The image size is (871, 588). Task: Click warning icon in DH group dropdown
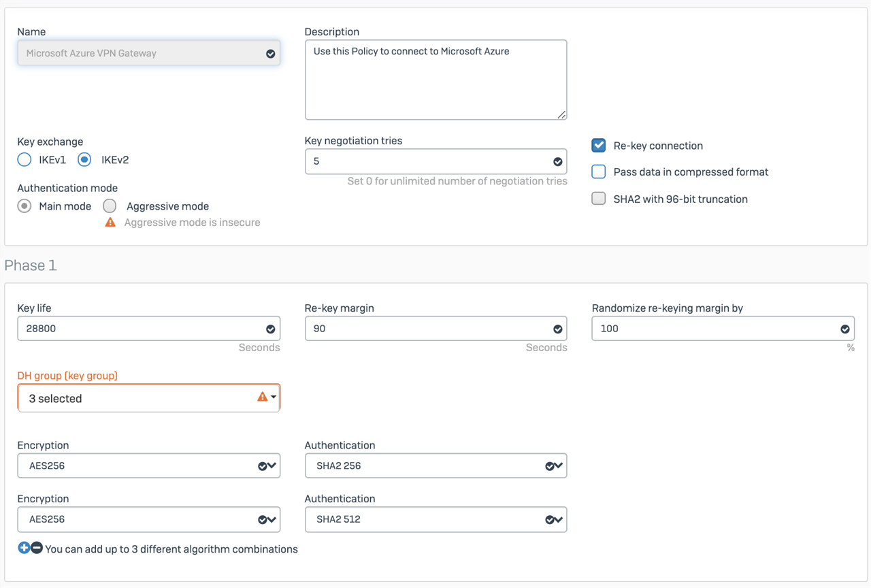(x=262, y=397)
